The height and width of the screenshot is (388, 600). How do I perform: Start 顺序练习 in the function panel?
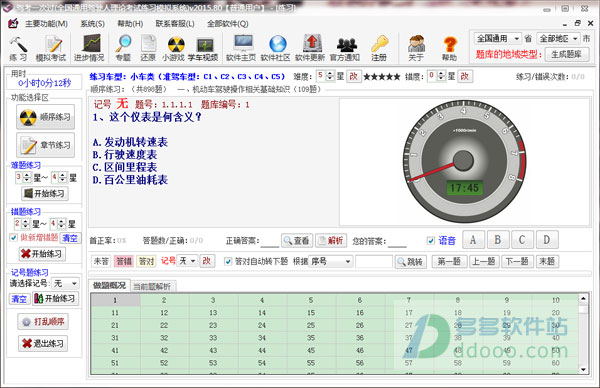(46, 117)
